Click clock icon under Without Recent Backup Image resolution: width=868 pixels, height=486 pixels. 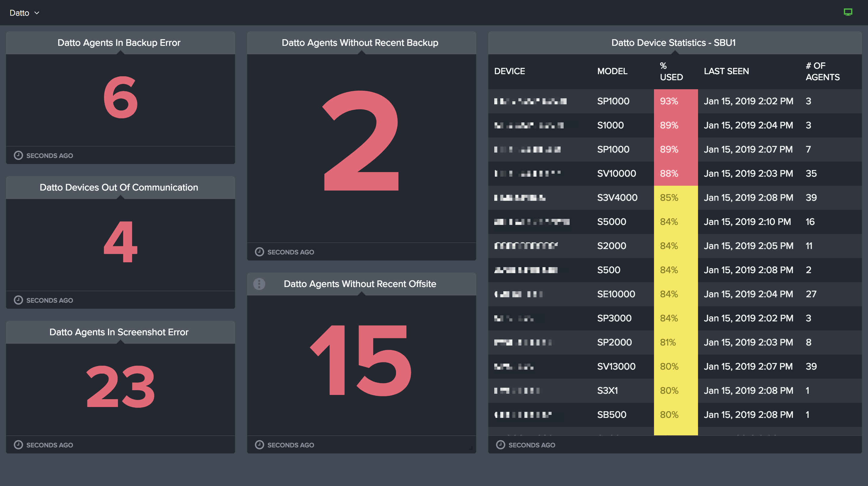[x=259, y=252]
